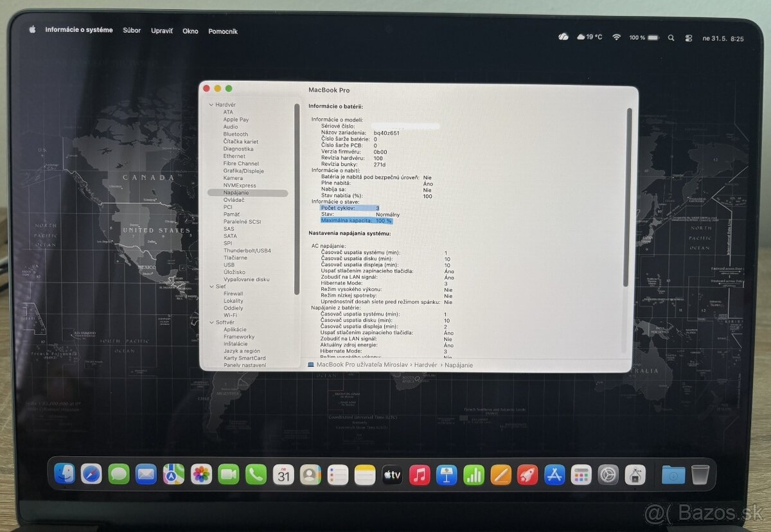Collapse the Softvér section chevron
This screenshot has height=532, width=771.
(x=210, y=323)
